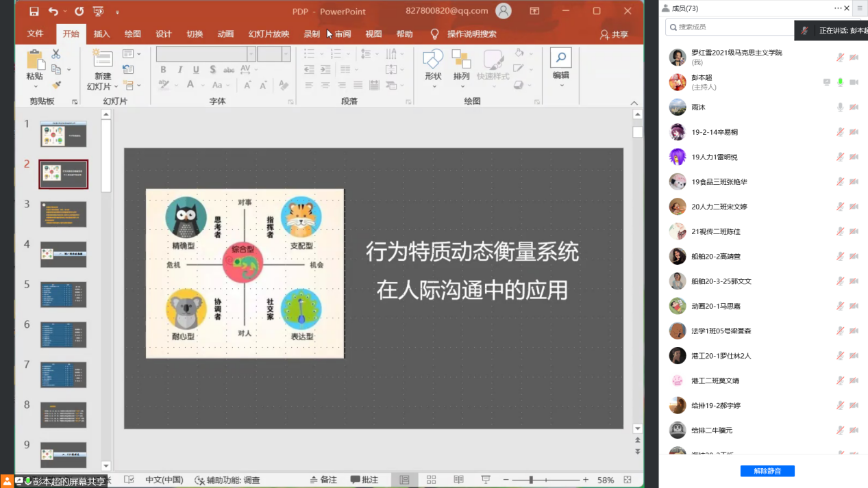The image size is (868, 488).
Task: Open the 插入 ribbon tab
Action: (101, 34)
